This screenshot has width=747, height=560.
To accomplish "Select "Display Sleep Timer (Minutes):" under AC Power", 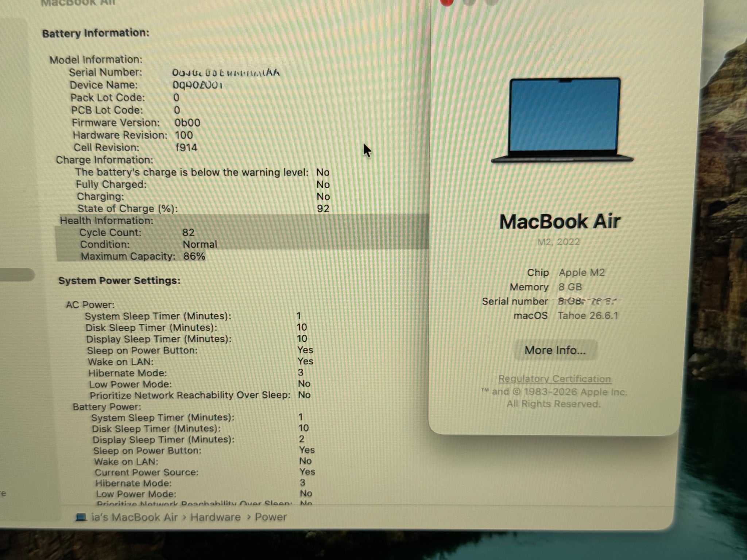I will click(159, 339).
